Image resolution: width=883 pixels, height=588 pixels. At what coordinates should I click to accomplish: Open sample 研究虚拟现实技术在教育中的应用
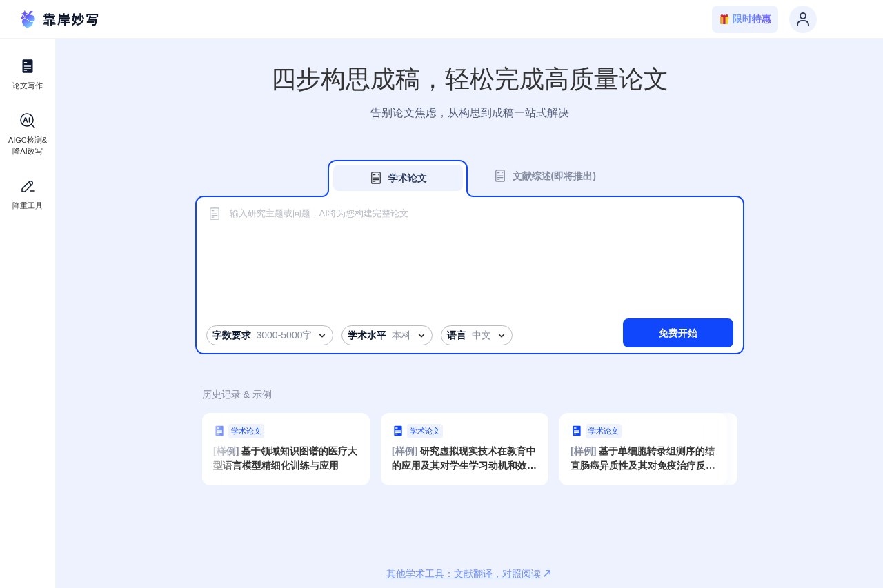464,458
